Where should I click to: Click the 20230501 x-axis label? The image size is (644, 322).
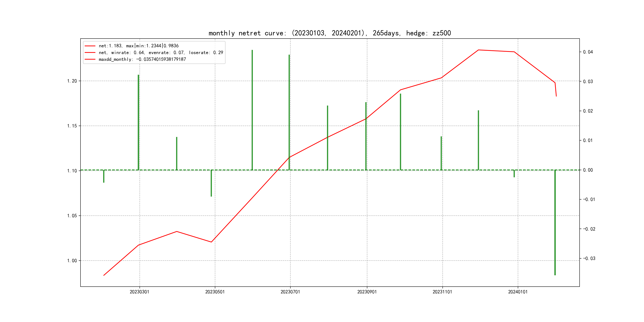(215, 292)
